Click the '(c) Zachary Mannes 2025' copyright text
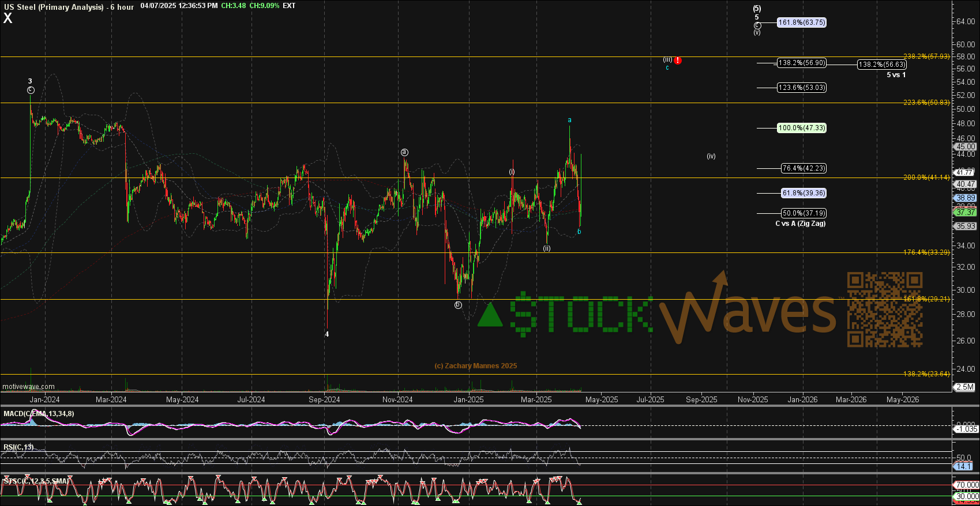The width and height of the screenshot is (980, 506). 475,366
